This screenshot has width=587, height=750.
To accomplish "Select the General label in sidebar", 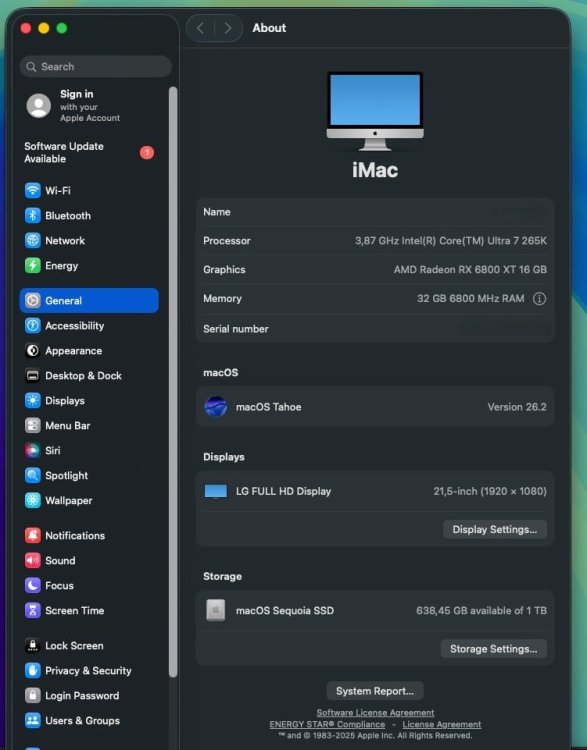I will click(x=64, y=300).
